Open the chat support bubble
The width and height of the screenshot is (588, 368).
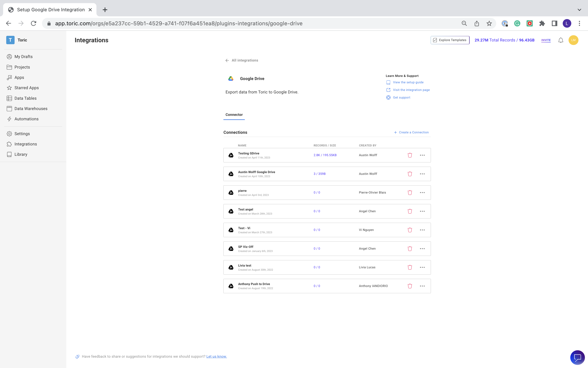(577, 357)
